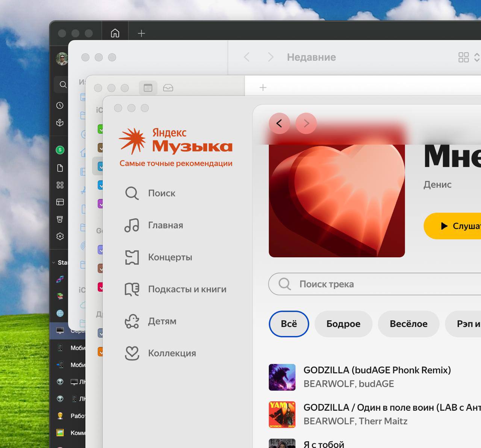Open Поиск in the Yandex Music sidebar
The height and width of the screenshot is (448, 481).
tap(161, 193)
